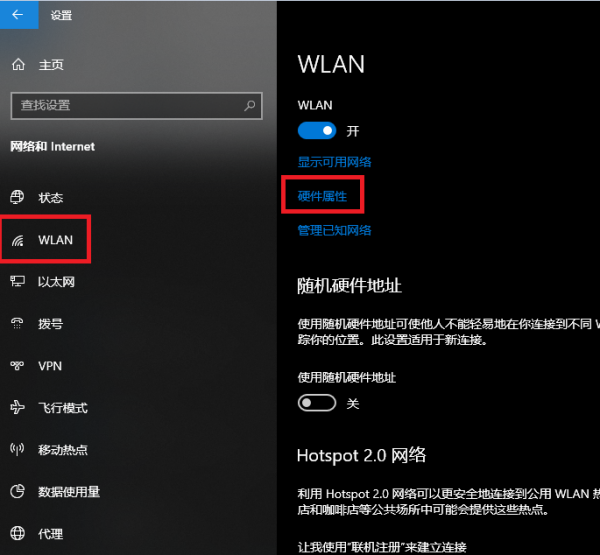Click the 数据使用量 pie chart icon
This screenshot has height=555, width=600.
coord(17,491)
